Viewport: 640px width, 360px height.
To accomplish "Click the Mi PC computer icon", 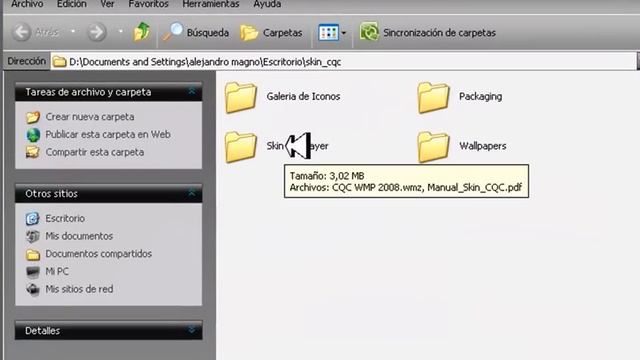I will coord(33,272).
